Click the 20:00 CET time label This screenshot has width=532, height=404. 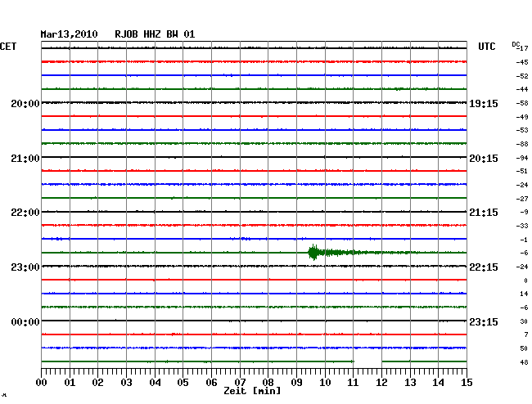[x=25, y=103]
